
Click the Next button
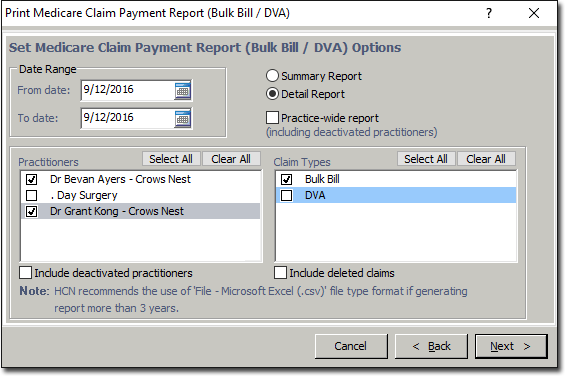point(511,346)
